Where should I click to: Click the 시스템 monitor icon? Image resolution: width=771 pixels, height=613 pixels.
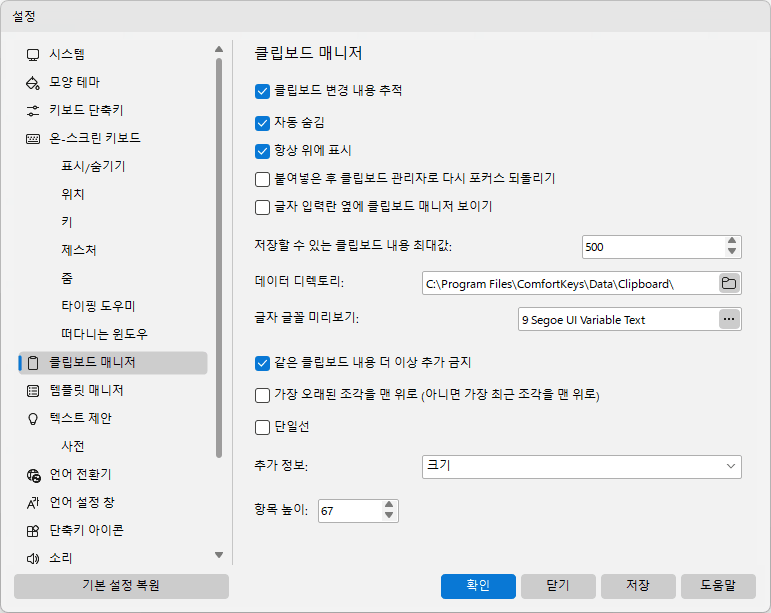[33, 55]
